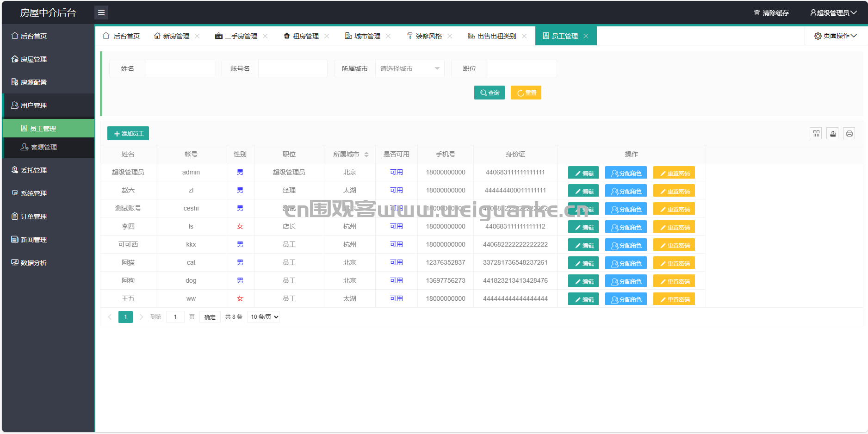Screen dimensions: 868x434
Task: Go to next page arrow
Action: point(141,317)
